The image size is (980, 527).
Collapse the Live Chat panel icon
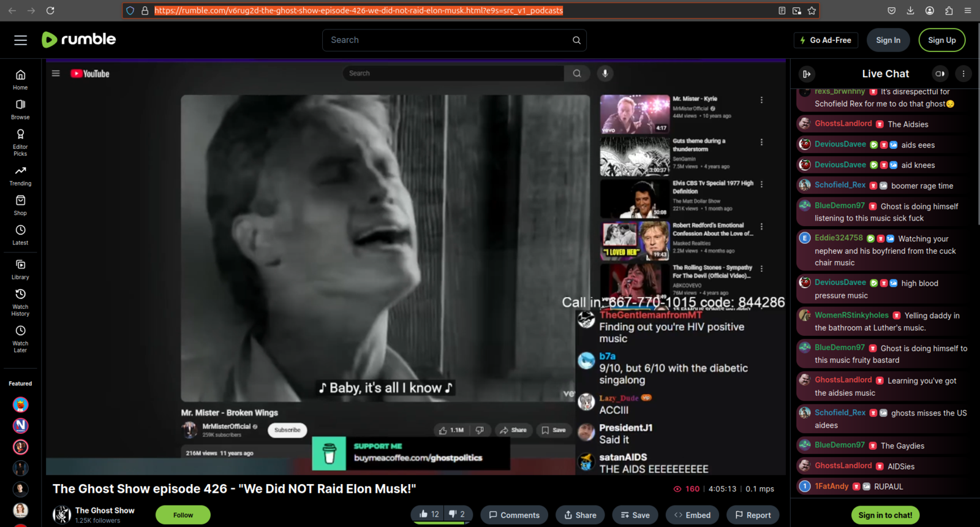click(807, 74)
